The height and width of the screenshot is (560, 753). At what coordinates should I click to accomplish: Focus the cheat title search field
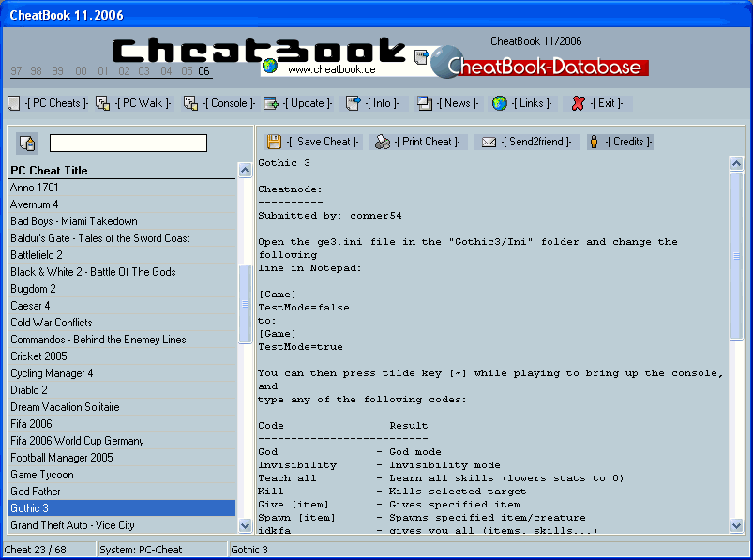[x=128, y=144]
